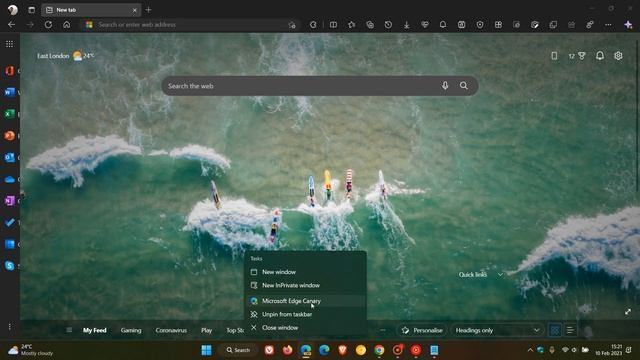Viewport: 640px width, 360px height.
Task: Switch the feed to grid view
Action: tap(555, 330)
